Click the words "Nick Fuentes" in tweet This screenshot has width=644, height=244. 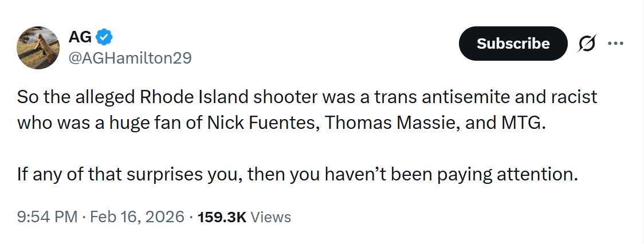(x=269, y=123)
